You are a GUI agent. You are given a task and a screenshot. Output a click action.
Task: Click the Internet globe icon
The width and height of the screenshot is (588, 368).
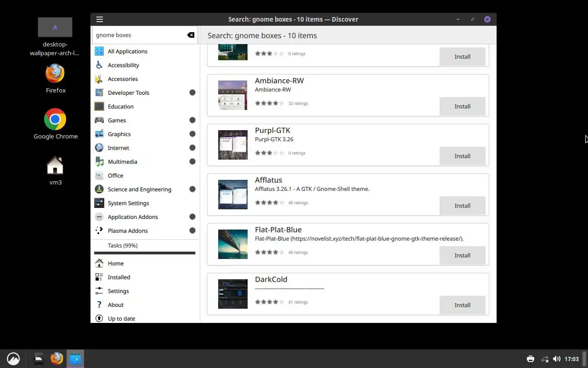pos(99,148)
